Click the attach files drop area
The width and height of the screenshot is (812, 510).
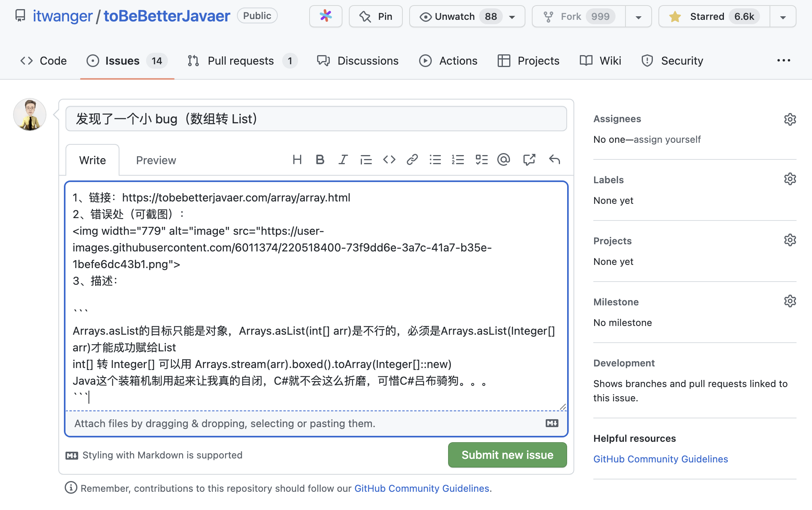(316, 424)
